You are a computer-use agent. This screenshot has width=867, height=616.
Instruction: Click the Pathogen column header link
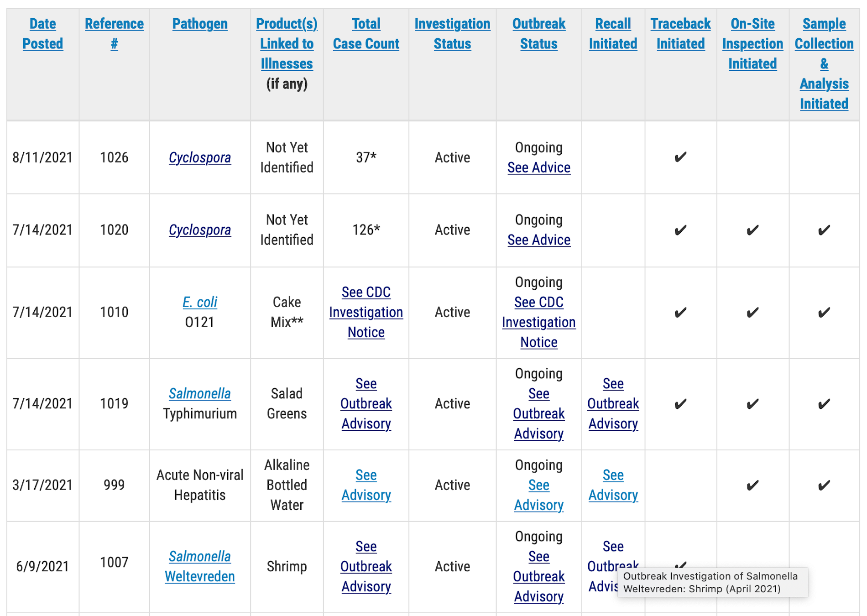pyautogui.click(x=200, y=24)
